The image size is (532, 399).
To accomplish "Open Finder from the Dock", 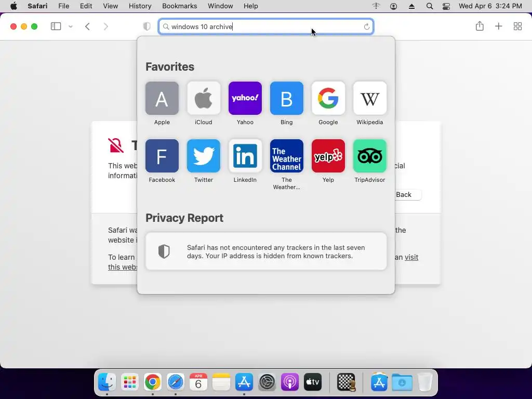I will point(107,382).
